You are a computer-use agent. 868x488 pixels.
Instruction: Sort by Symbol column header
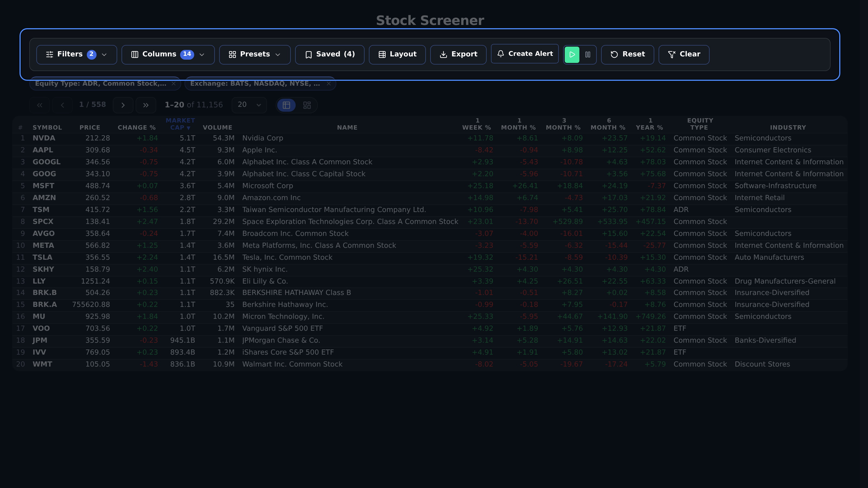tap(47, 128)
